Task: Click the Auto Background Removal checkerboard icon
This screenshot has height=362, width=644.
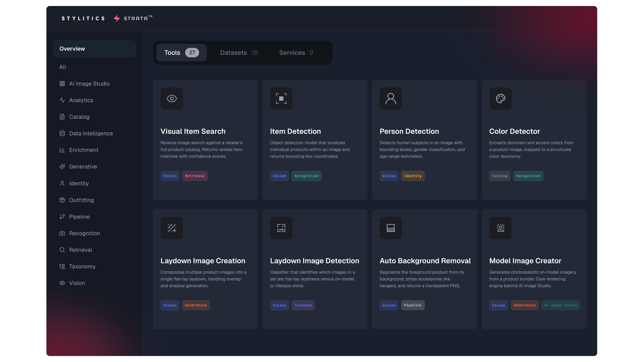Action: tap(390, 228)
